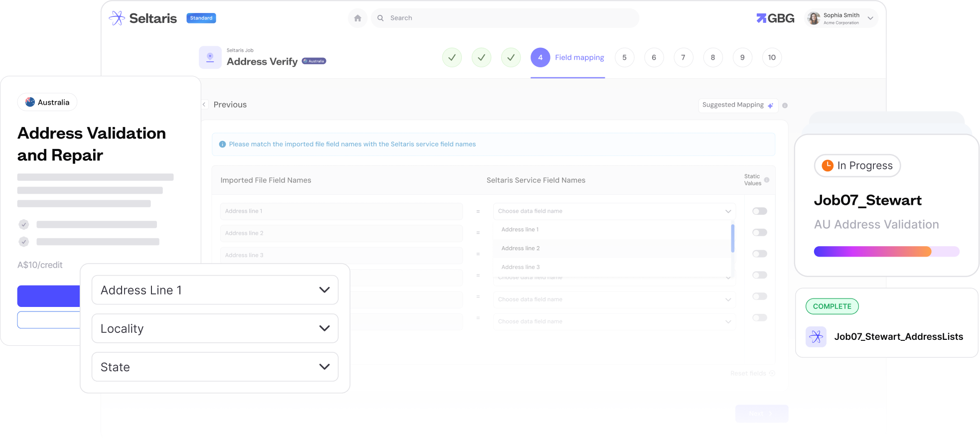Click the Address Verify job icon
Image resolution: width=980 pixels, height=443 pixels.
[x=210, y=57]
